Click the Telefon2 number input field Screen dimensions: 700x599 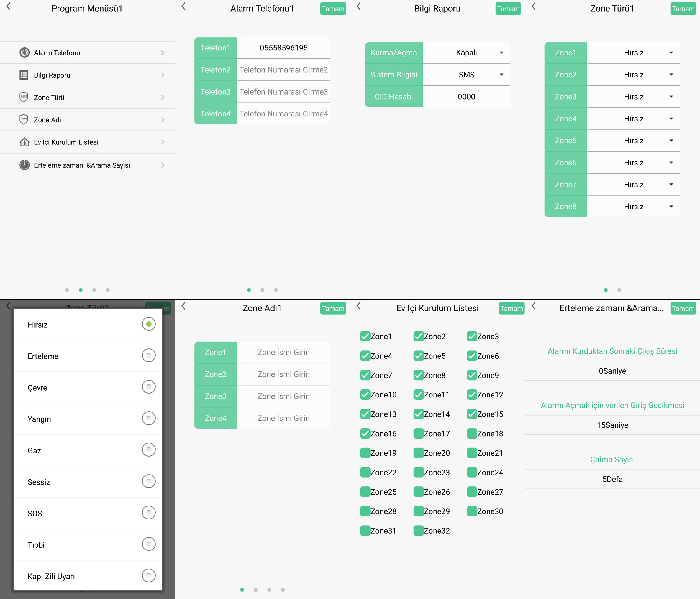(x=284, y=70)
